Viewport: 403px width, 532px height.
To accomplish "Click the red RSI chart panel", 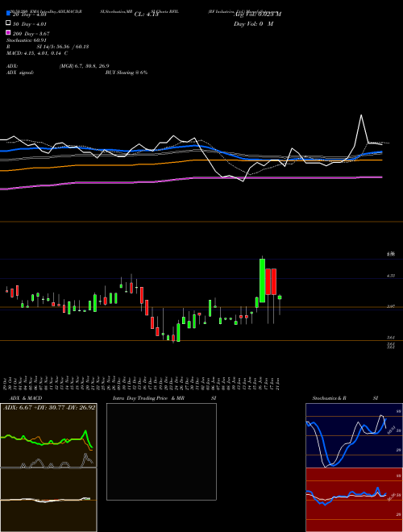I will click(354, 500).
